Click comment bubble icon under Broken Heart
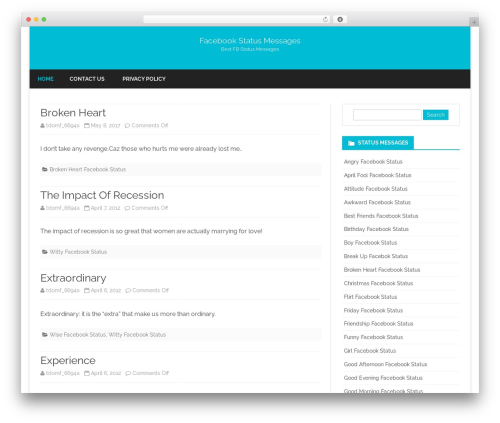The height and width of the screenshot is (423, 500). (x=127, y=126)
